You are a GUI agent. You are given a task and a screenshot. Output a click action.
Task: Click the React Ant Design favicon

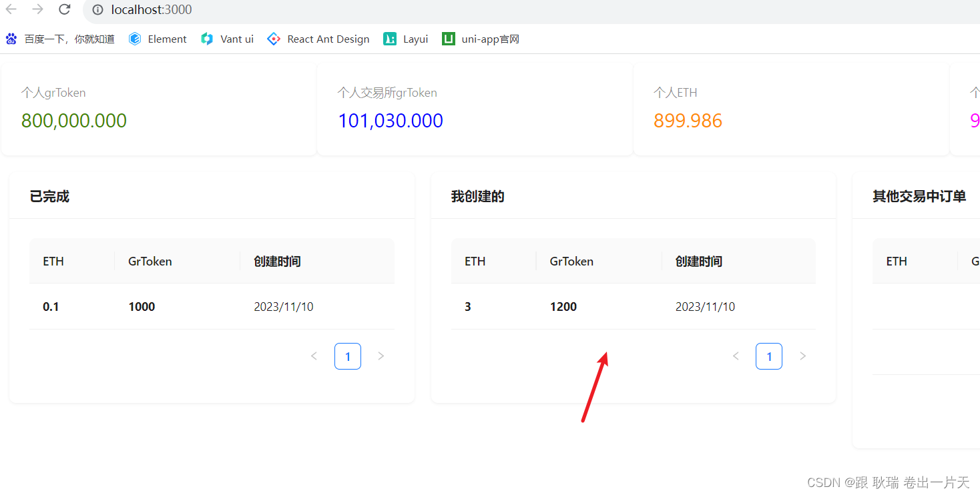tap(274, 39)
